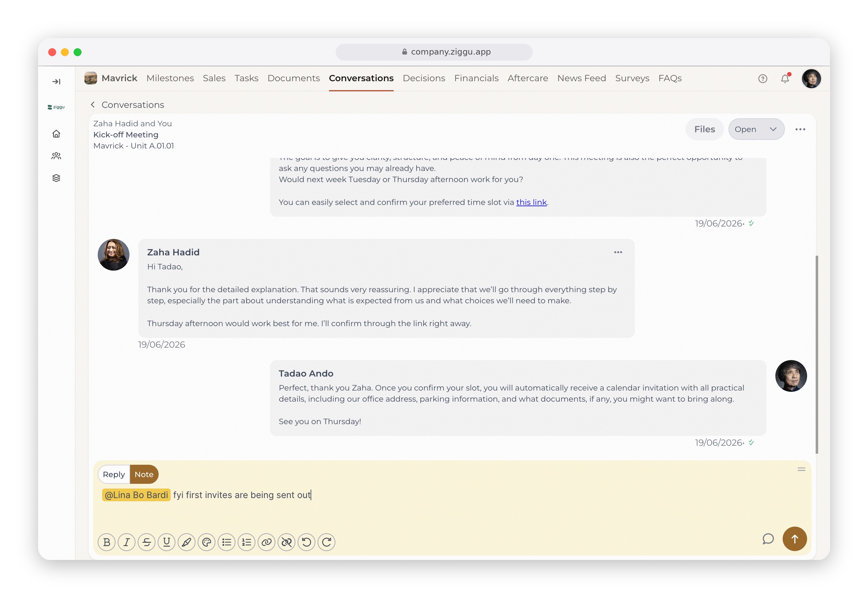Open the notifications bell
Screen dimensions: 868x598
point(785,78)
